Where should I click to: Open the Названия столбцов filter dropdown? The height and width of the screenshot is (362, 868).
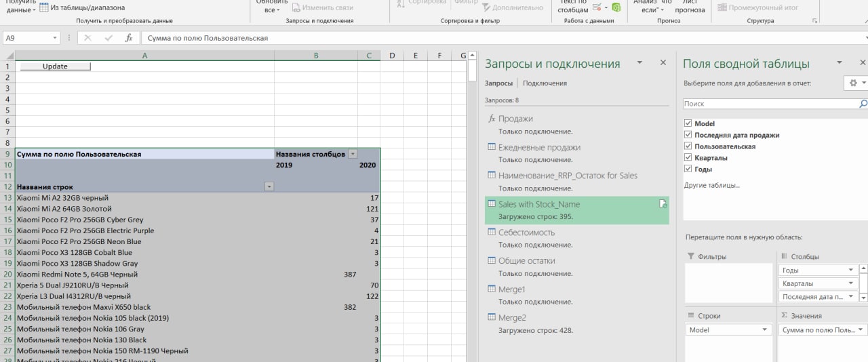(x=353, y=154)
